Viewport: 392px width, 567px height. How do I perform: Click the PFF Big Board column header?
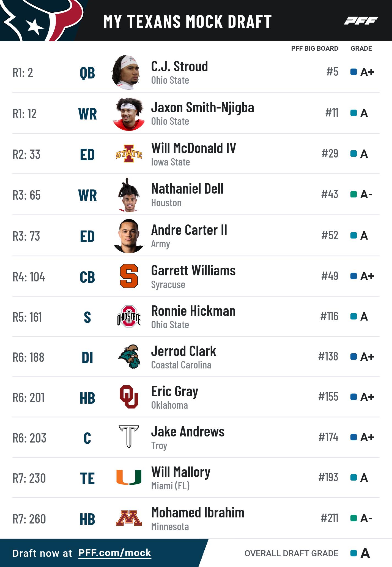(x=314, y=48)
